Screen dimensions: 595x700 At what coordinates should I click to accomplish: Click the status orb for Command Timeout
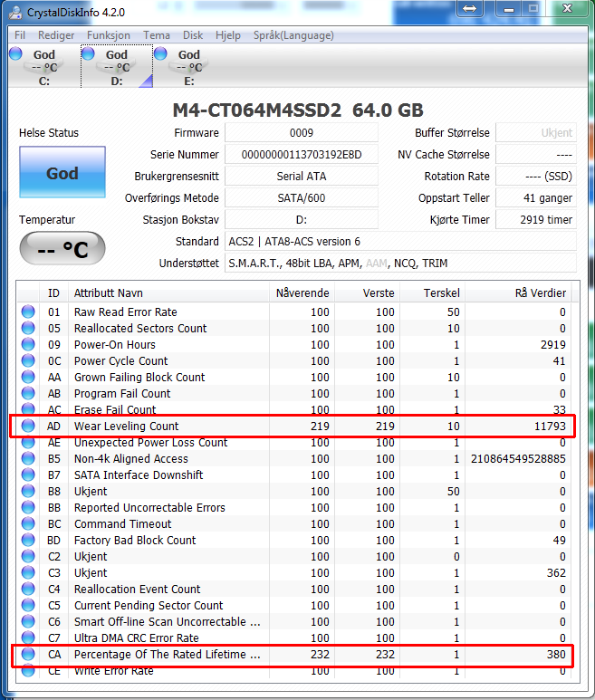pos(28,523)
